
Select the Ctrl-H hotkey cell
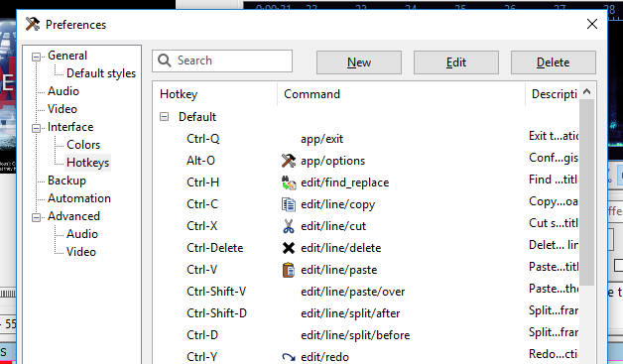(x=202, y=182)
